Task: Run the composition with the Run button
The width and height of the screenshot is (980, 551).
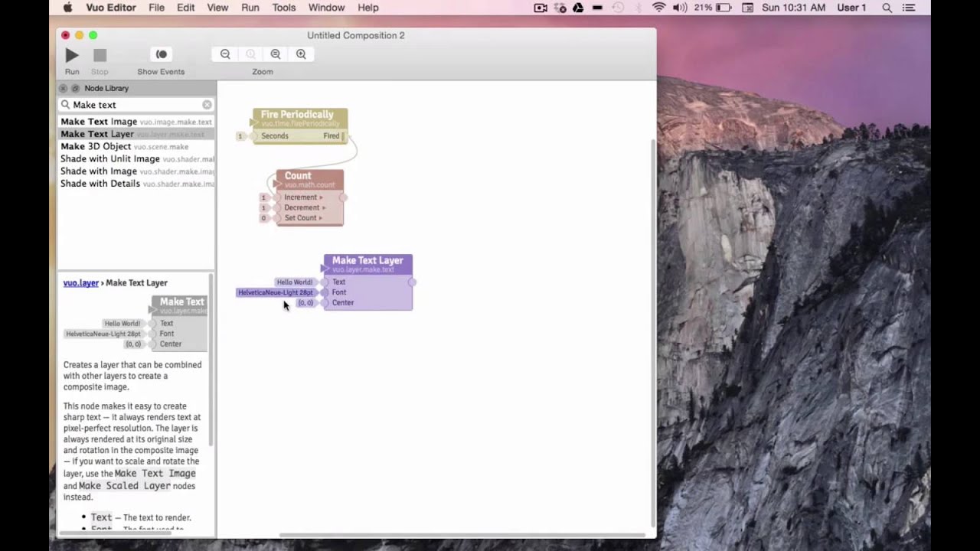Action: coord(72,55)
